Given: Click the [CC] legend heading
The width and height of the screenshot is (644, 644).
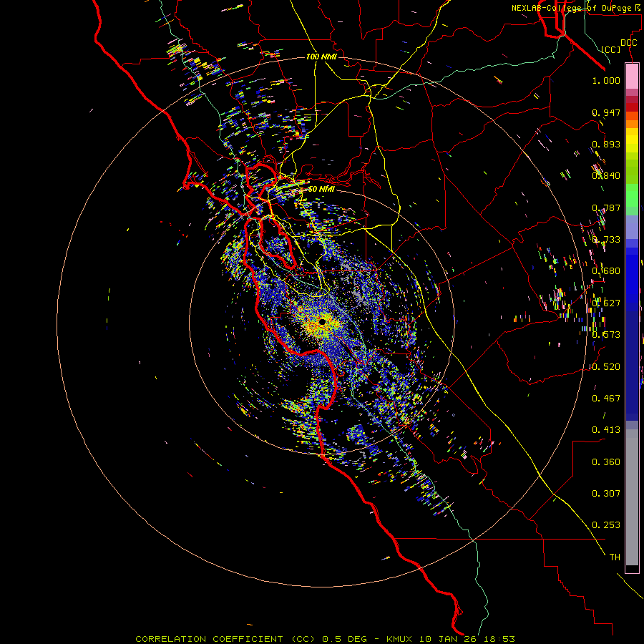Looking at the screenshot, I should (611, 49).
